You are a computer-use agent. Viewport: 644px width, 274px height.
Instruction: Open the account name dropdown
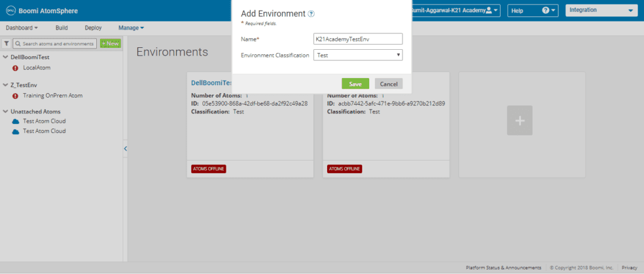tap(455, 11)
